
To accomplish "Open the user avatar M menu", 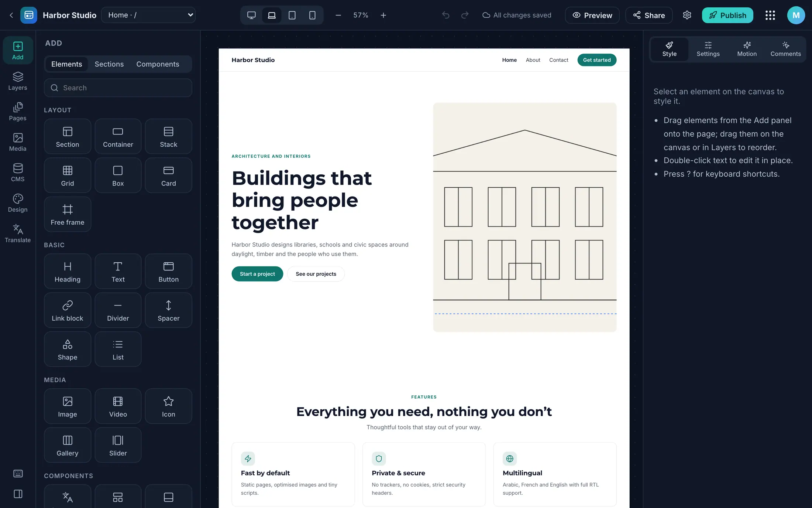I will coord(796,15).
